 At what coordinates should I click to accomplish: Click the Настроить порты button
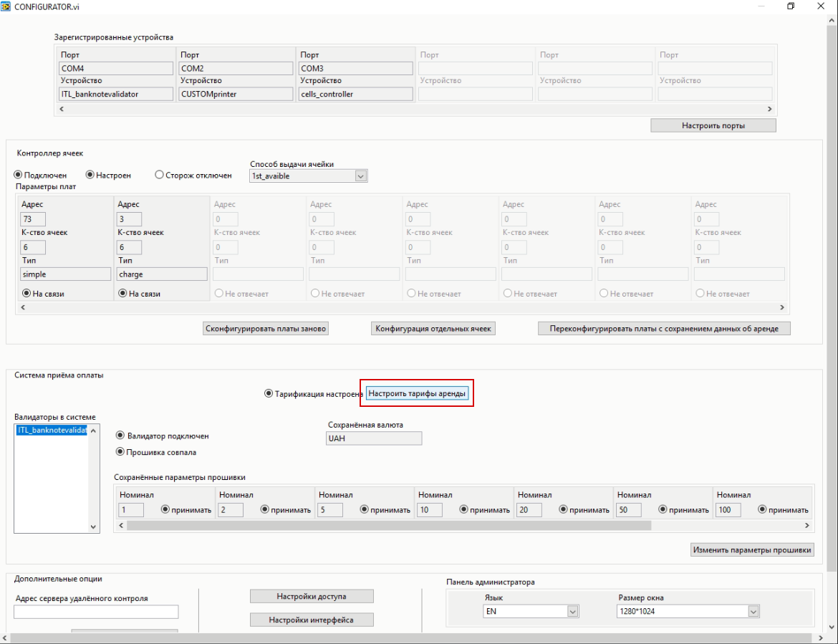pos(713,125)
